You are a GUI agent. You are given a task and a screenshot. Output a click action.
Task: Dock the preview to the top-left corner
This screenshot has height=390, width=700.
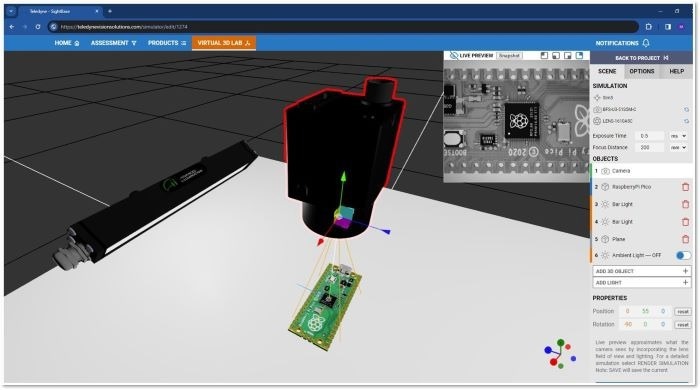pos(544,55)
